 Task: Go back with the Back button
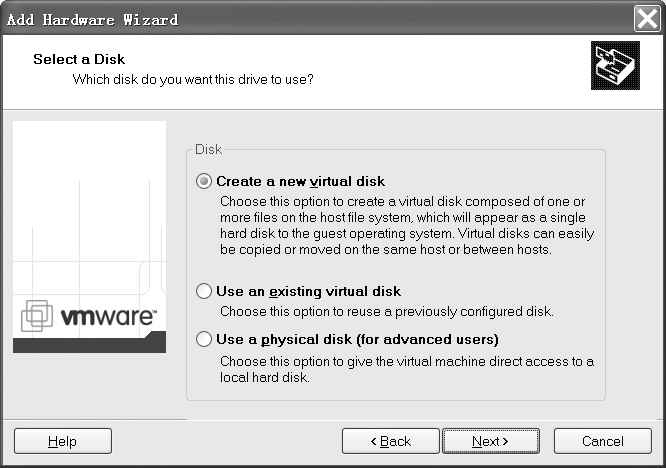coord(391,441)
